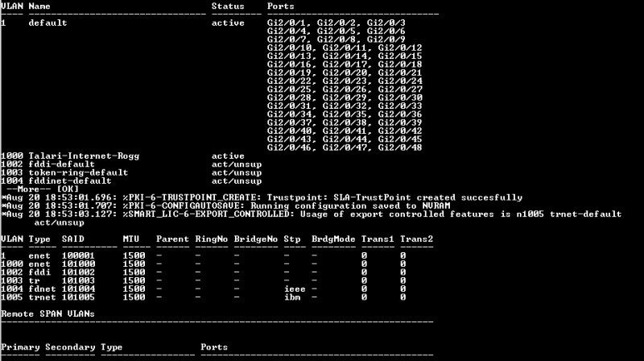644x361 pixels.
Task: Click the 'default' VLAN name
Action: [x=47, y=23]
